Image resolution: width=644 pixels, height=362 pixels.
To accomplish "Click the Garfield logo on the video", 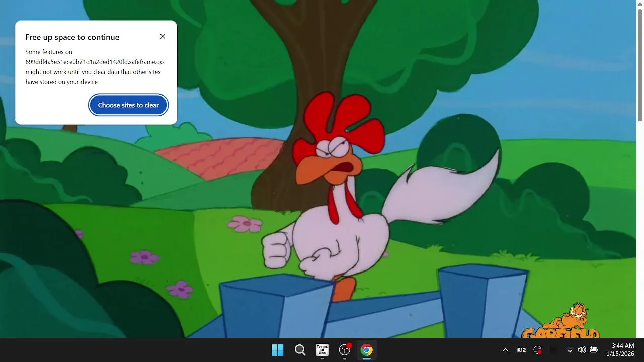I will point(561,321).
